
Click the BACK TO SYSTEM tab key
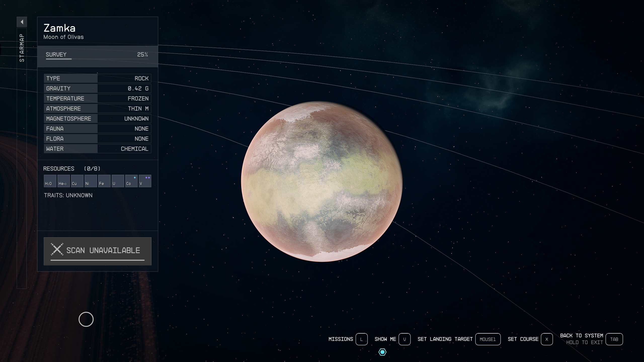(x=614, y=339)
